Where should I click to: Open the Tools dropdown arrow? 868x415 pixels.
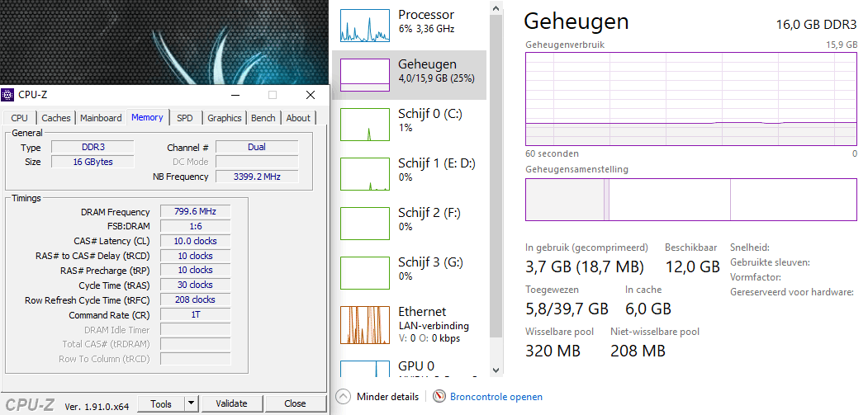pos(192,403)
